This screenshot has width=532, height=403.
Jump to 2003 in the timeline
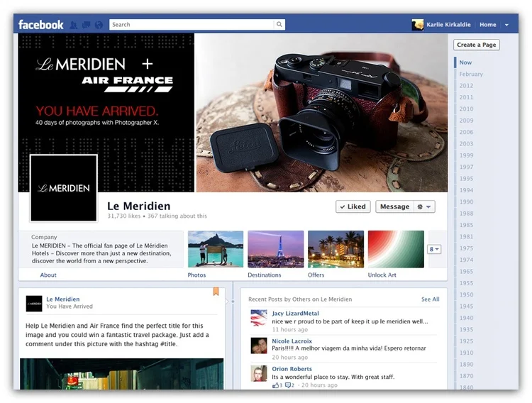(466, 143)
